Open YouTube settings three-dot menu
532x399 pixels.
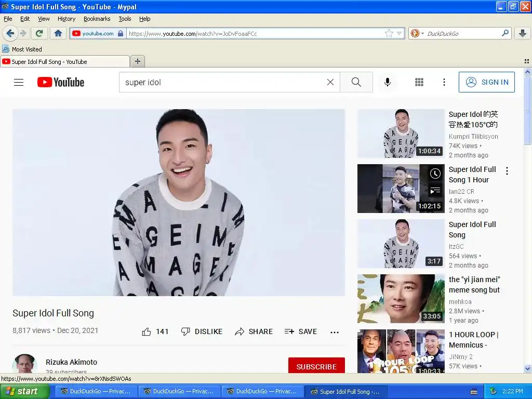(444, 82)
